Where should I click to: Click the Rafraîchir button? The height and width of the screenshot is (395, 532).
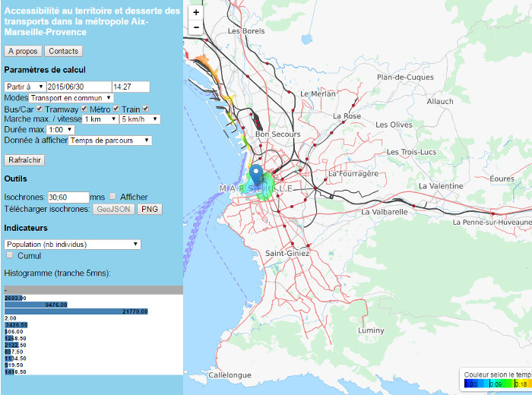(x=24, y=160)
